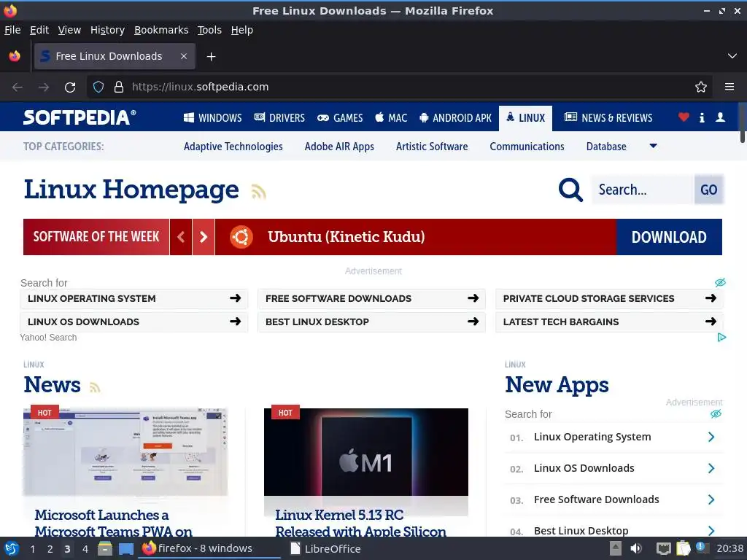747x560 pixels.
Task: Open a new tab with plus icon
Action: (x=211, y=57)
